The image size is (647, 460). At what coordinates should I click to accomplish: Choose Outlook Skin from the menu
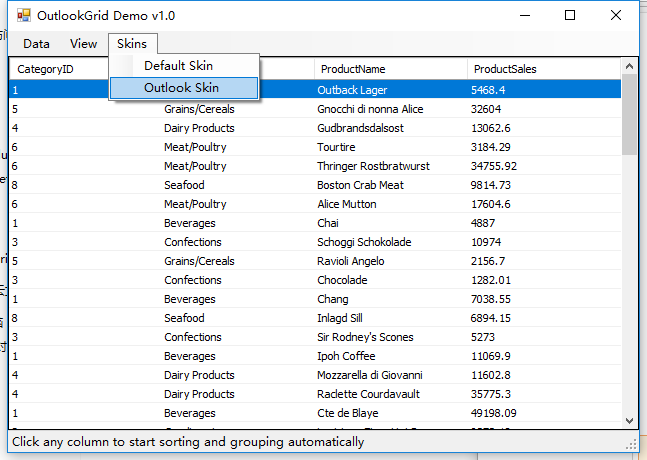[x=184, y=88]
